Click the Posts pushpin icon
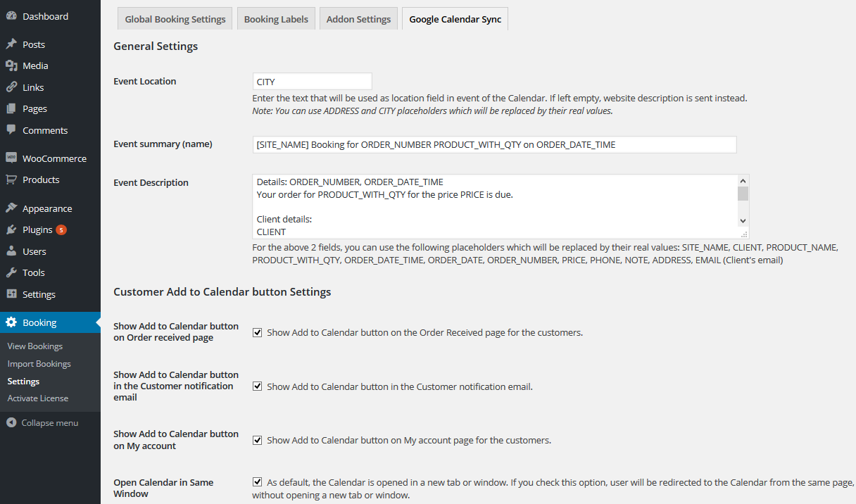856x504 pixels. point(11,44)
